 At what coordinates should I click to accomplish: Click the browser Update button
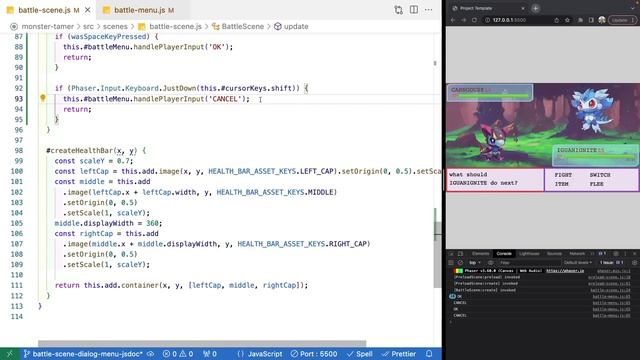pos(623,20)
